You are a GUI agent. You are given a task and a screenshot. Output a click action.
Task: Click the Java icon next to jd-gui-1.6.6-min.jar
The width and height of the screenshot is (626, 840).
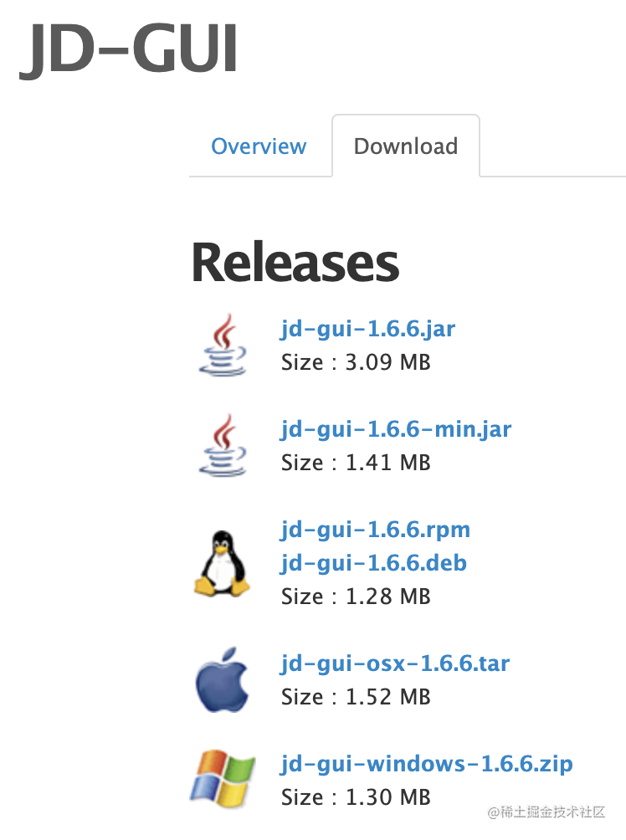tap(223, 445)
